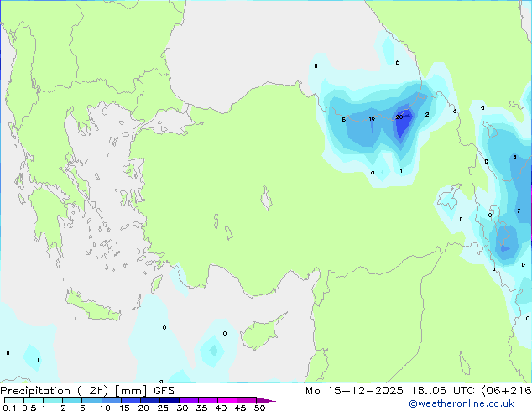Click the 0.1–0.5 mm palest legend swatch
This screenshot has height=411, width=532.
[x=14, y=400]
